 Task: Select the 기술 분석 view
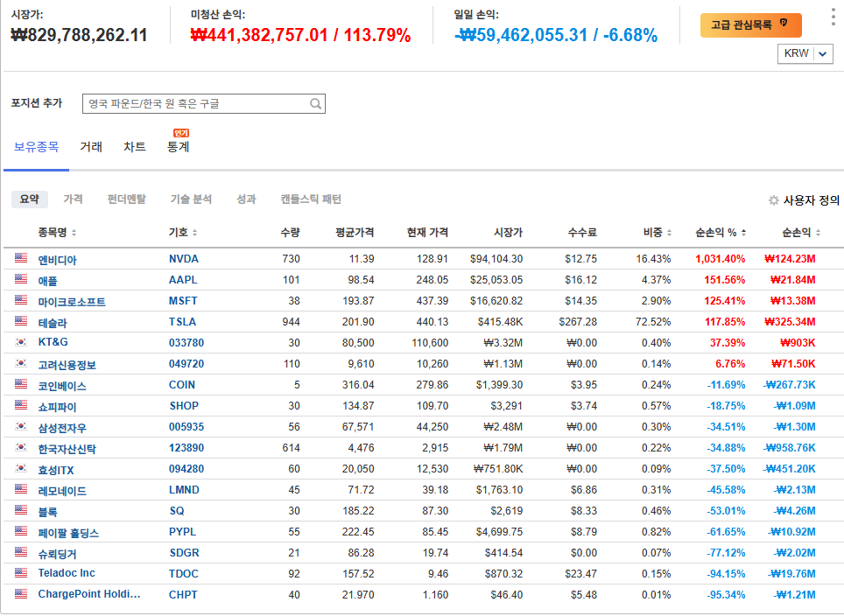(x=191, y=199)
